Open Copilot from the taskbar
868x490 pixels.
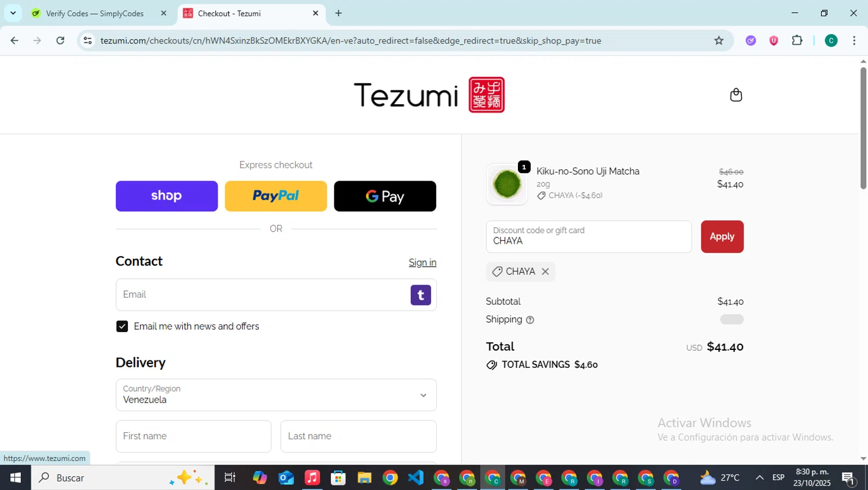260,478
